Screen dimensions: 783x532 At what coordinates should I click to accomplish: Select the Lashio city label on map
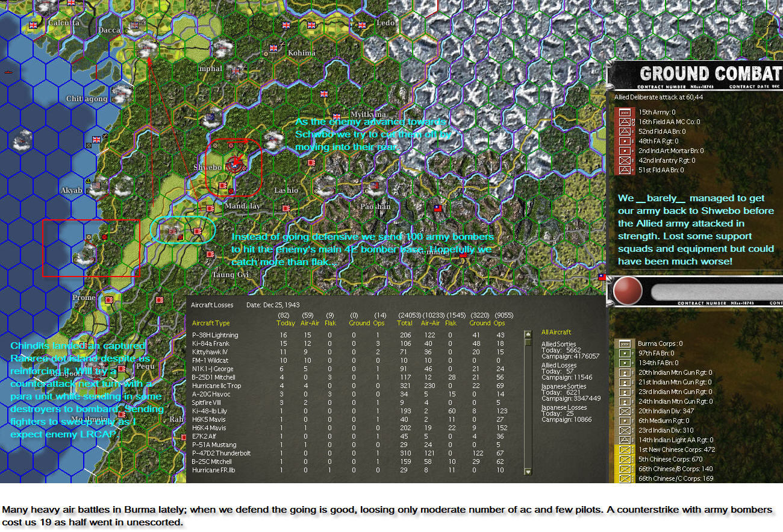tap(286, 190)
